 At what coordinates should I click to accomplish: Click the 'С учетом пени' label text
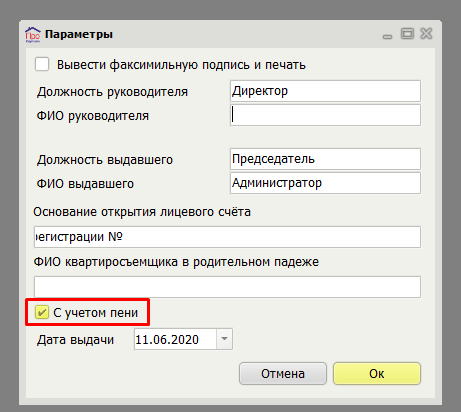(x=96, y=313)
